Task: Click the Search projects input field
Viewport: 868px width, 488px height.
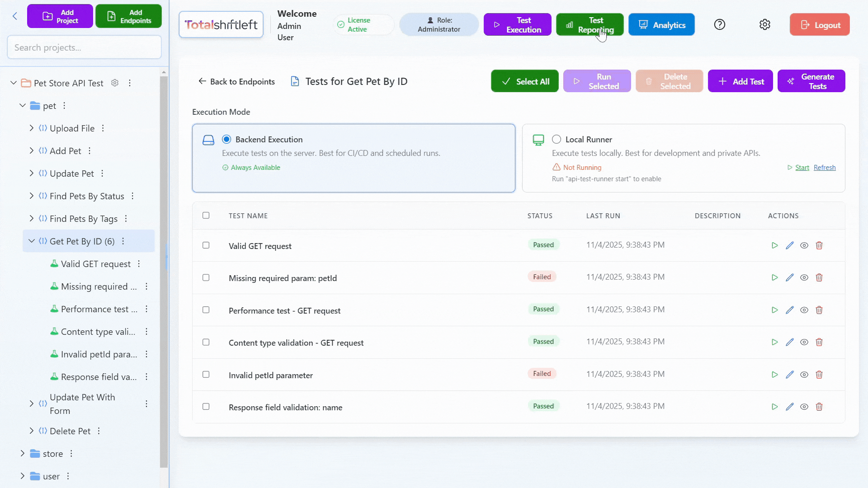Action: pyautogui.click(x=84, y=47)
